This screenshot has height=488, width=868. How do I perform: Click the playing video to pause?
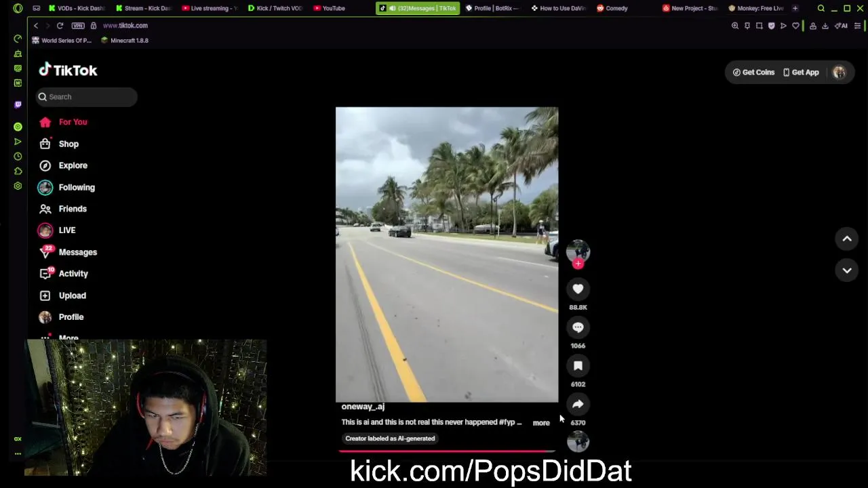[x=447, y=254]
